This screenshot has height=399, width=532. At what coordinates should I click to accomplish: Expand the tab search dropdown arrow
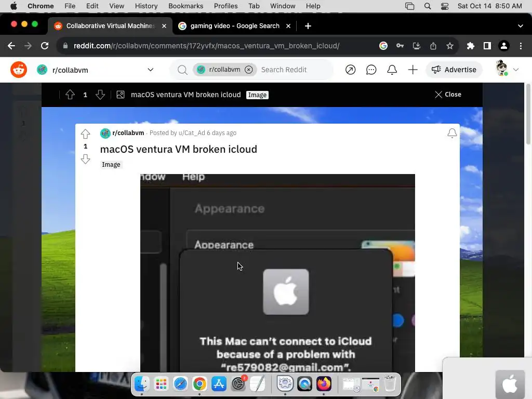[521, 26]
